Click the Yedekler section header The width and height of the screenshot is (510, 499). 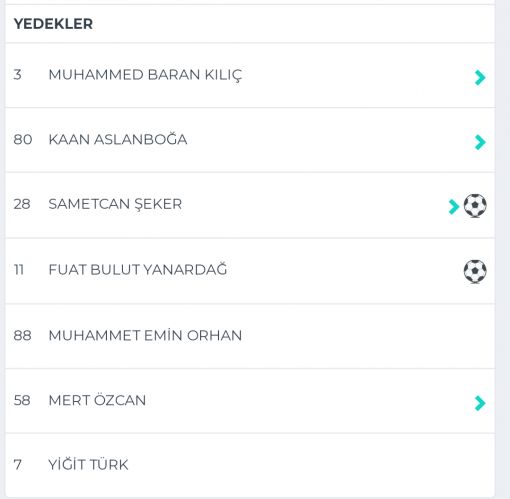coord(53,24)
